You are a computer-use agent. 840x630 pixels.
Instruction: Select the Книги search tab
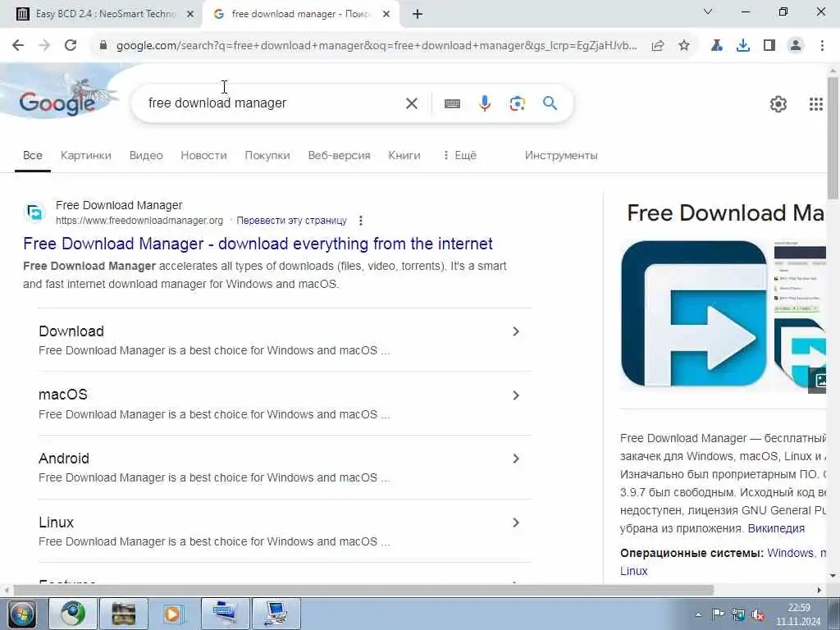(x=404, y=155)
